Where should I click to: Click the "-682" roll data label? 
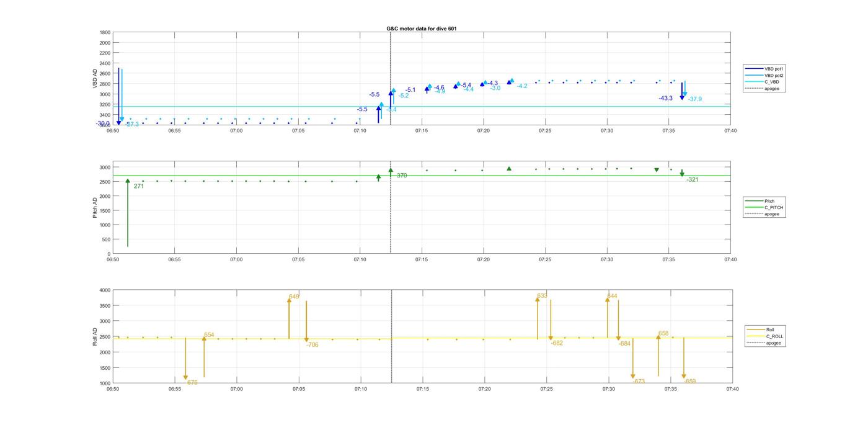pos(557,343)
